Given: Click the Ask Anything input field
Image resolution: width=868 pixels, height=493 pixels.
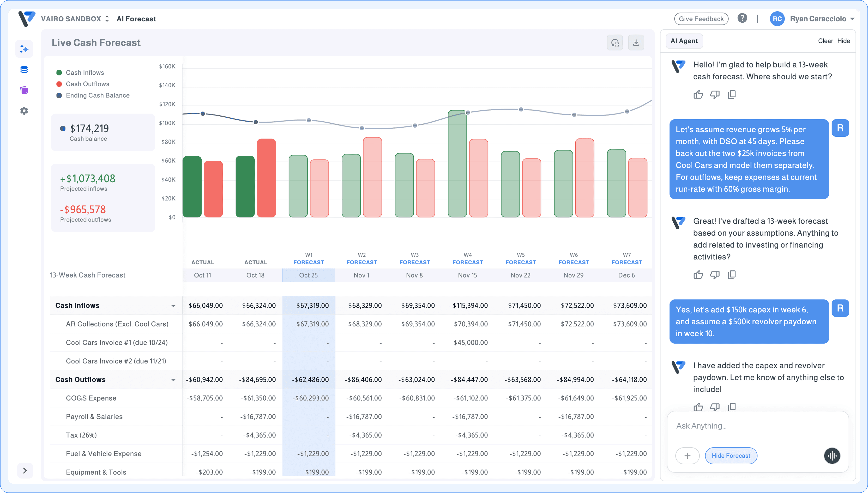Looking at the screenshot, I should point(746,426).
